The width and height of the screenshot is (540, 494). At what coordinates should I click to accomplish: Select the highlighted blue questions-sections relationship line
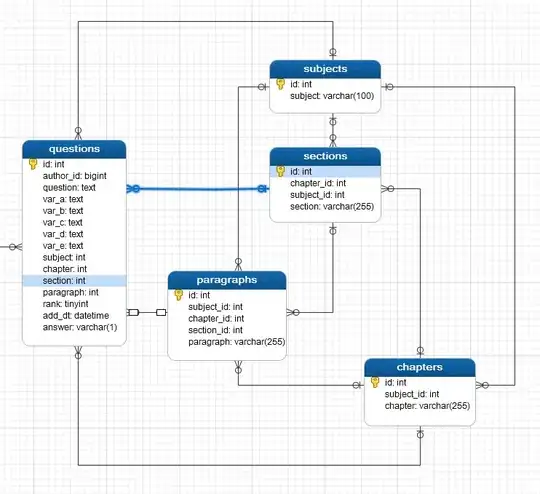pos(198,189)
